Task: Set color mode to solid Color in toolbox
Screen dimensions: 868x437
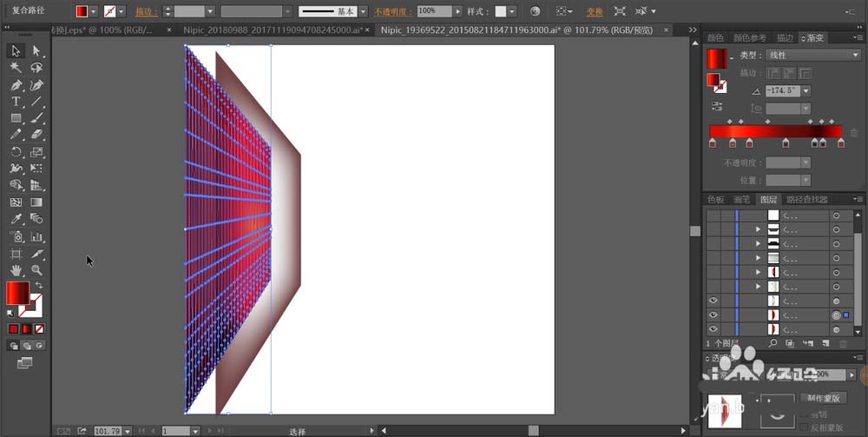Action: coord(13,329)
